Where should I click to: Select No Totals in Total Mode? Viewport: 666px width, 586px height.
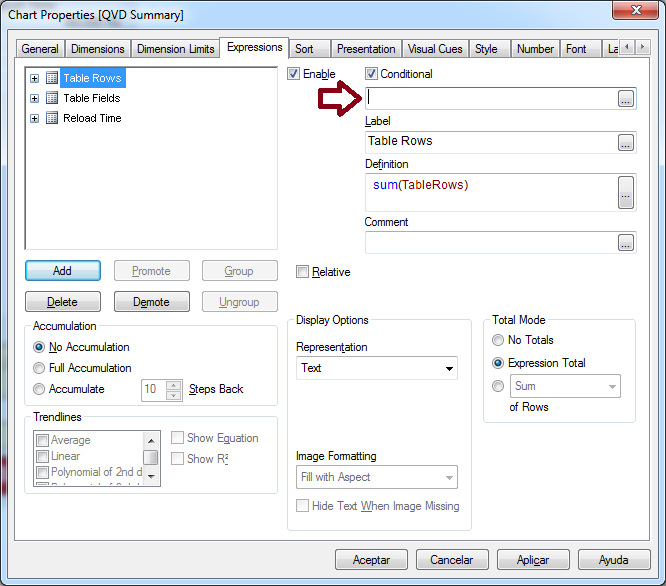498,340
